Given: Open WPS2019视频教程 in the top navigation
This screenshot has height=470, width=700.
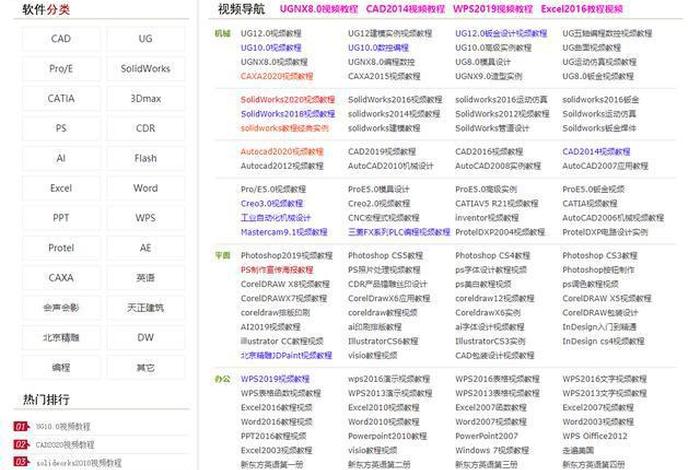Looking at the screenshot, I should click(x=493, y=9).
